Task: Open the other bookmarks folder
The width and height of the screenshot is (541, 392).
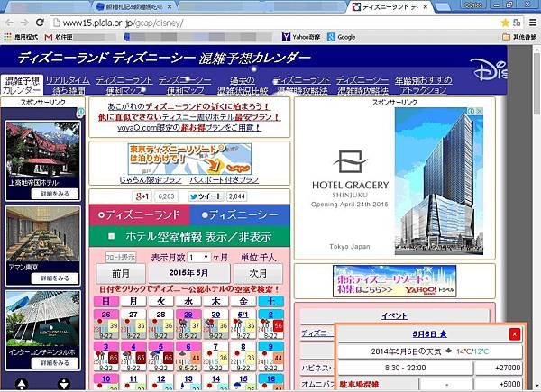Action: tap(519, 37)
